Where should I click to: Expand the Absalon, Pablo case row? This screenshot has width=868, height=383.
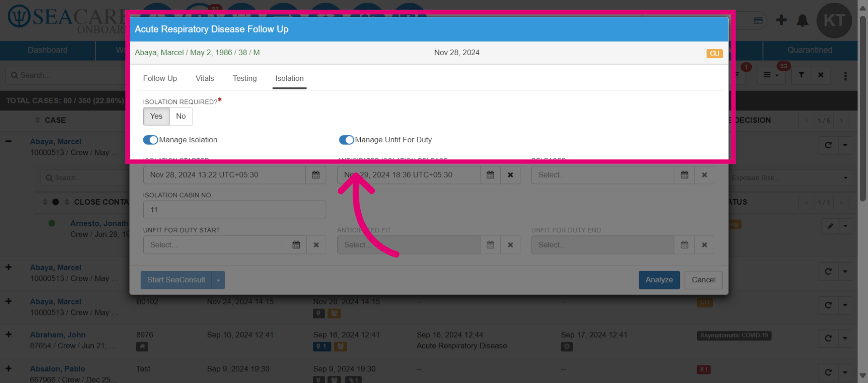pos(9,368)
